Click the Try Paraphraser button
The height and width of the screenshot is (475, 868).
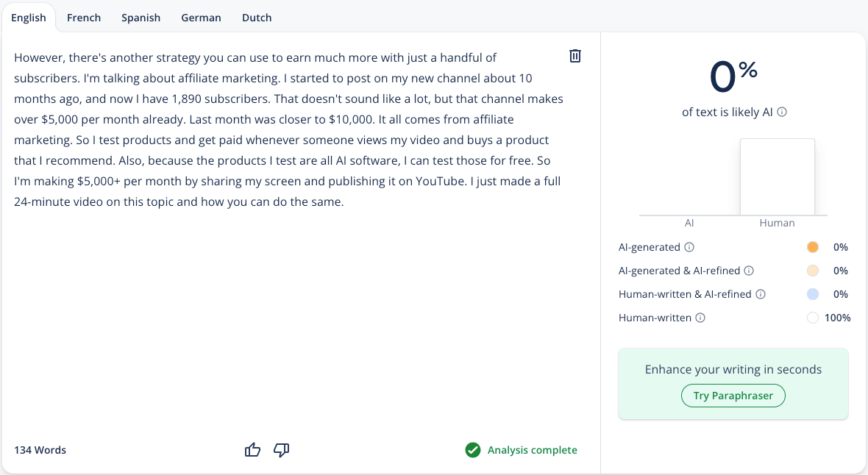[733, 396]
